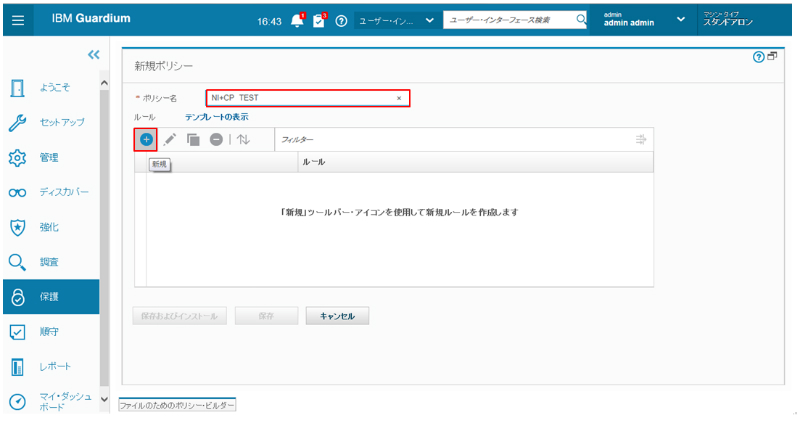The image size is (800, 423).
Task: Open ディスカバー in the navigation sidebar
Action: click(62, 193)
